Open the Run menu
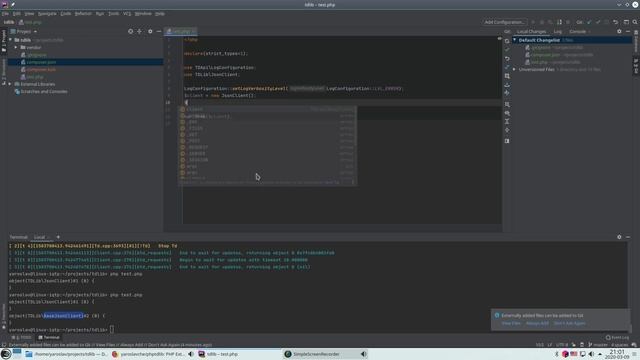Viewport: 640px width, 360px height. pyautogui.click(x=100, y=13)
